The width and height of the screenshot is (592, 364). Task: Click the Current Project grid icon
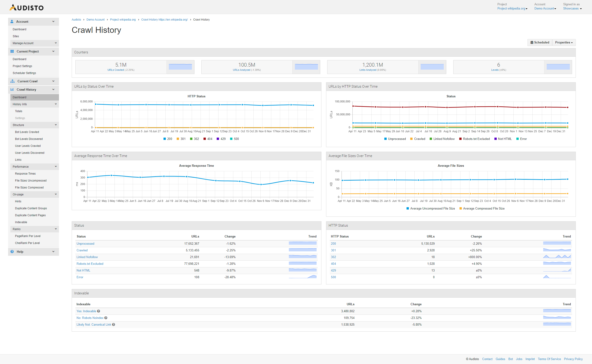[12, 51]
